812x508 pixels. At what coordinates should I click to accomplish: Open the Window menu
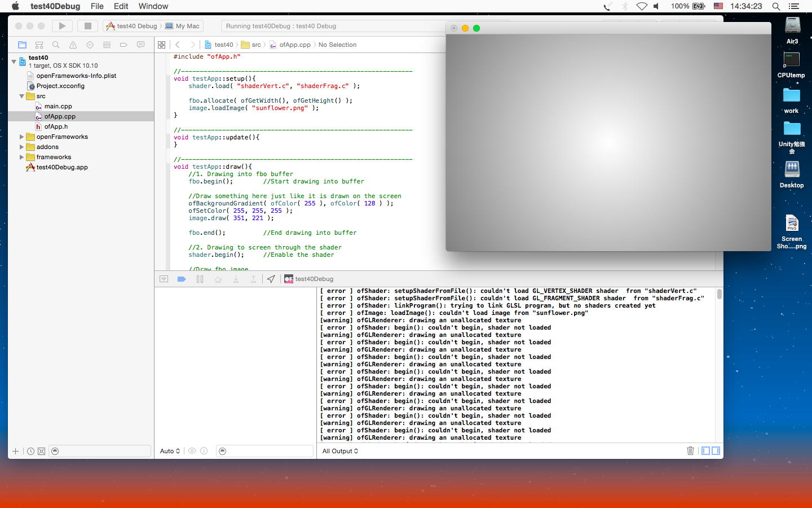(x=153, y=6)
